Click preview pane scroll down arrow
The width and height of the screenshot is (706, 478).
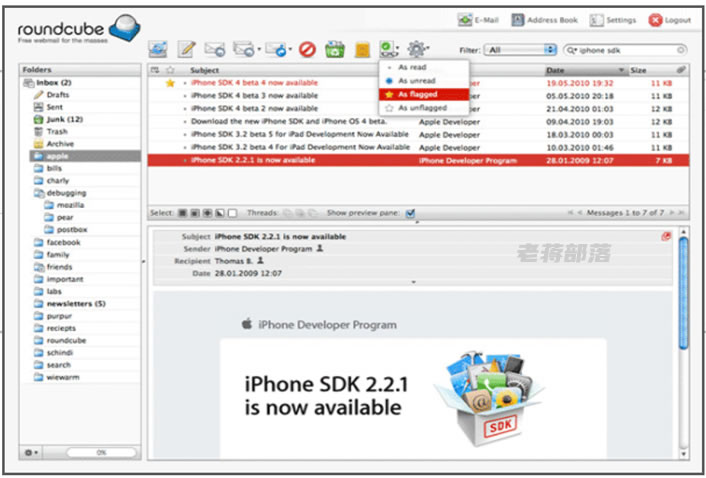coord(683,454)
